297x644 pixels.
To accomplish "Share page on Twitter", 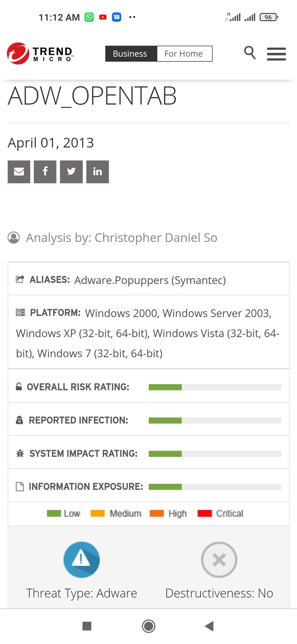I will point(71,171).
